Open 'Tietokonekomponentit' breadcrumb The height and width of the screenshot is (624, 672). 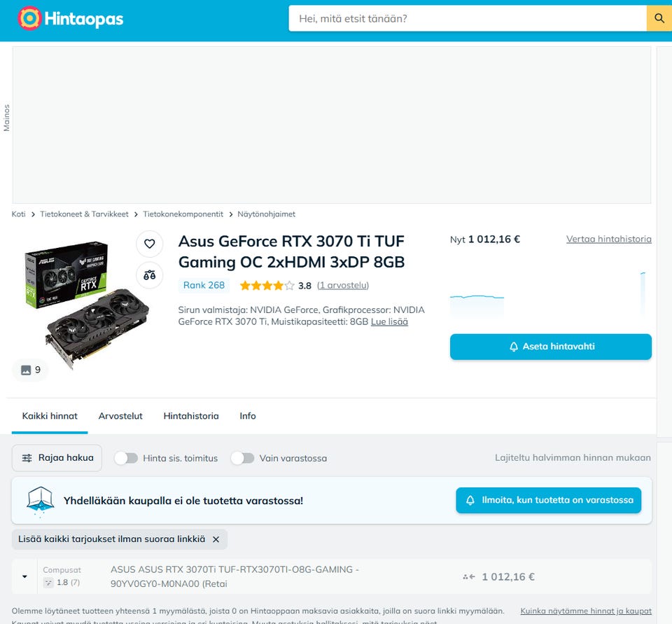tap(183, 214)
